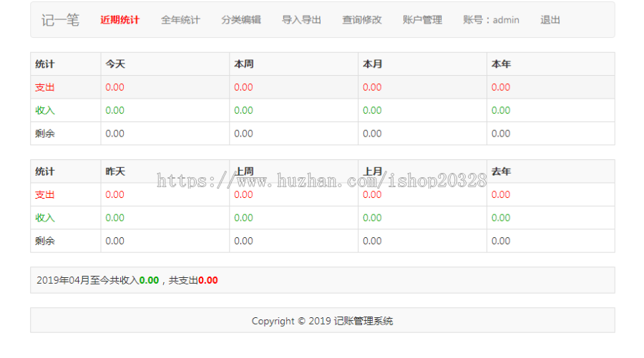This screenshot has width=644, height=358.
Task: Click 支出 row label in first table
Action: click(45, 87)
